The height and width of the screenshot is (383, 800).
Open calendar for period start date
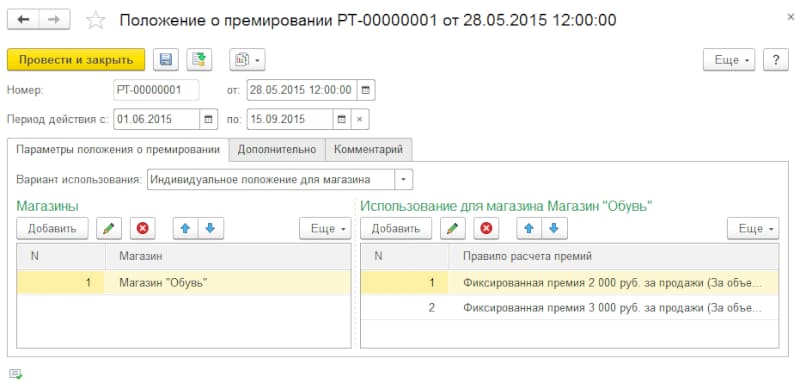point(208,119)
